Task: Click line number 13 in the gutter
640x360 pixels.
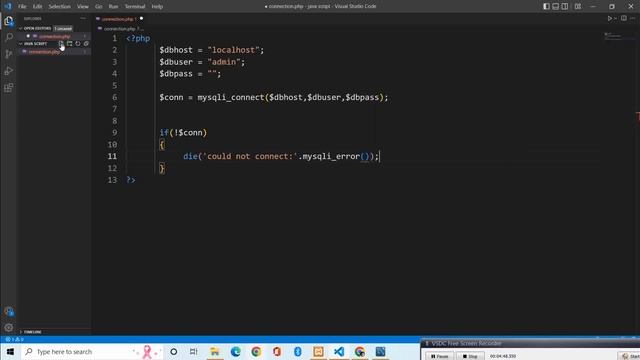Action: pyautogui.click(x=112, y=180)
